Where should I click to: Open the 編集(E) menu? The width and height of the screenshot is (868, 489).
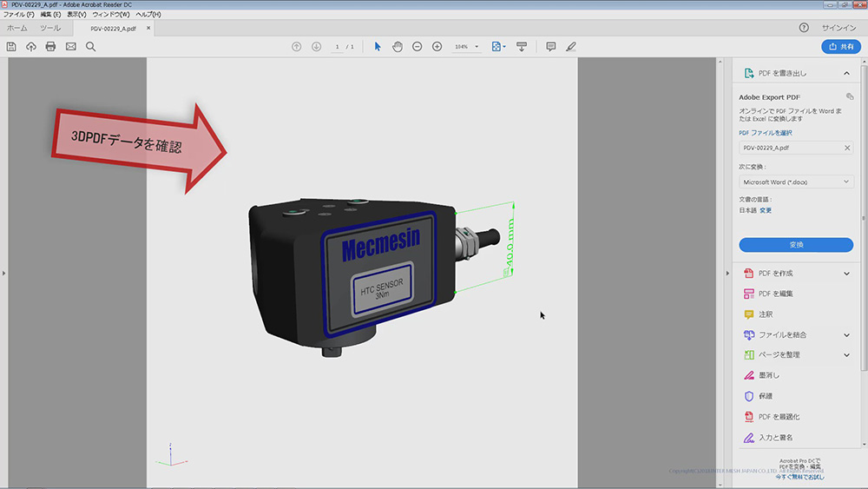coord(50,15)
